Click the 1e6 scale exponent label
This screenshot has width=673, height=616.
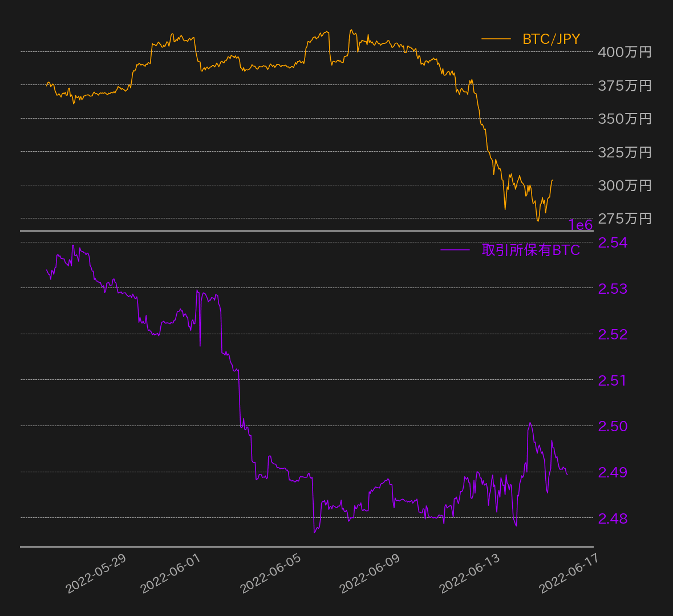click(581, 225)
